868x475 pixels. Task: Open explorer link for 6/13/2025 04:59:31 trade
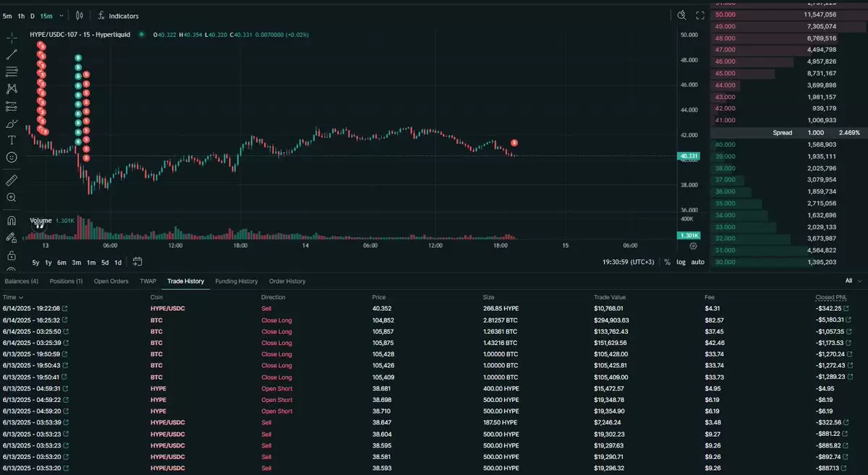(64, 389)
